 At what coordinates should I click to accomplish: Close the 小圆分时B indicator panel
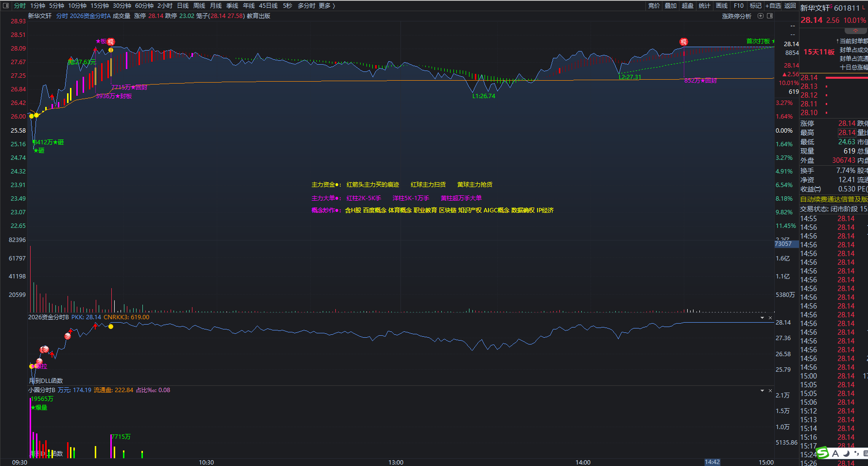point(770,391)
